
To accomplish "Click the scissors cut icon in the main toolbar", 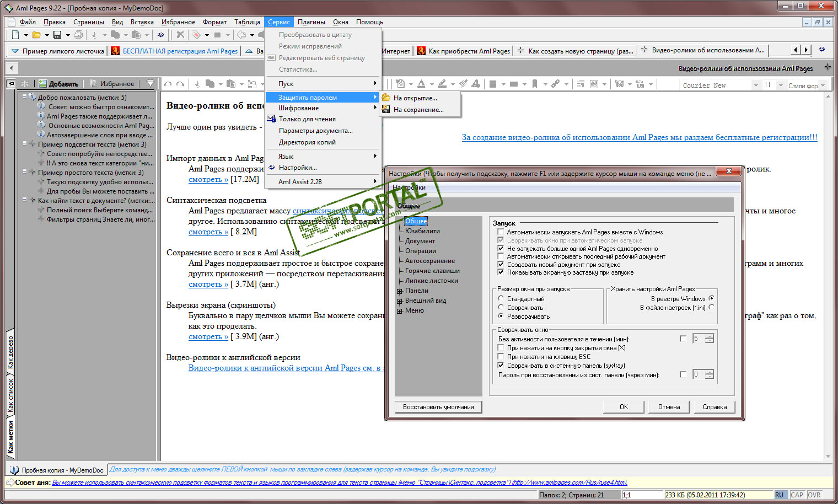I will click(x=94, y=35).
